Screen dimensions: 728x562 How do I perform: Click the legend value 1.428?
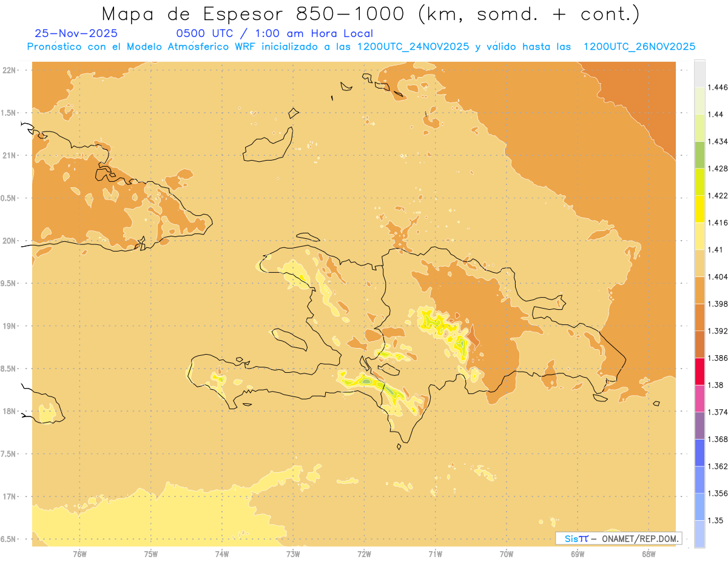click(718, 169)
